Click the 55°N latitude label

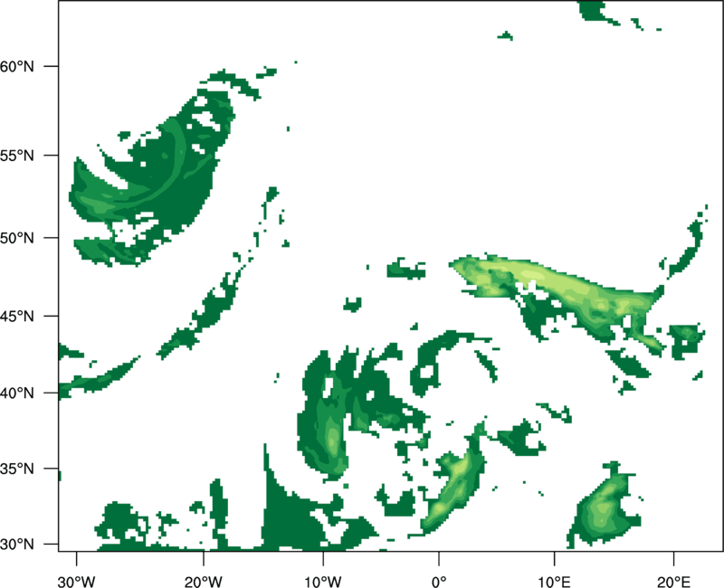click(x=17, y=156)
